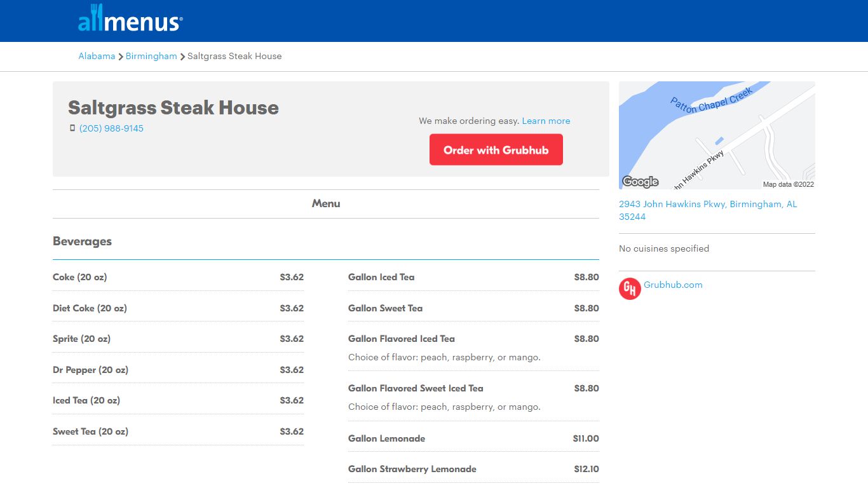The height and width of the screenshot is (488, 868).
Task: Click flavor description under Gallon Flavored Iced Tea
Action: click(x=444, y=357)
